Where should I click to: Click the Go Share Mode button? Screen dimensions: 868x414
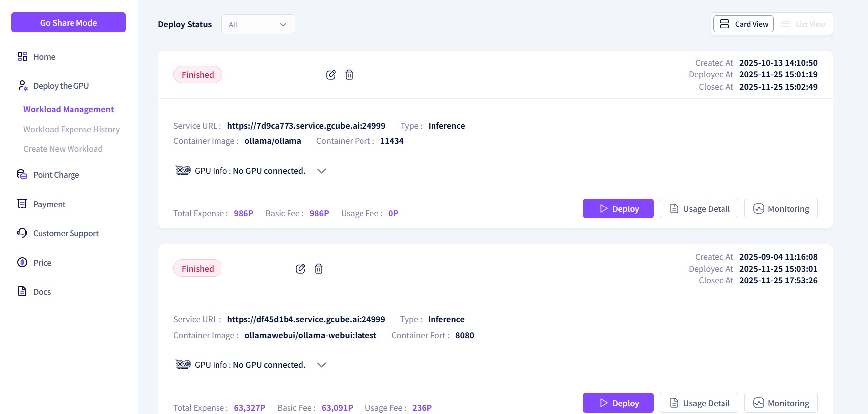69,23
